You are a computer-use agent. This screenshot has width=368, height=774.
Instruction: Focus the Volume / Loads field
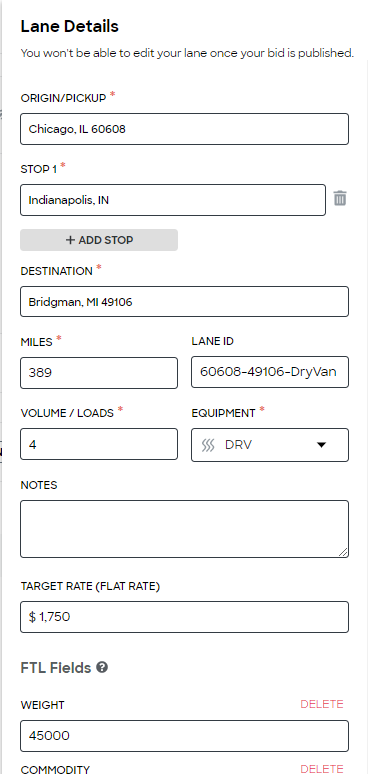click(99, 444)
